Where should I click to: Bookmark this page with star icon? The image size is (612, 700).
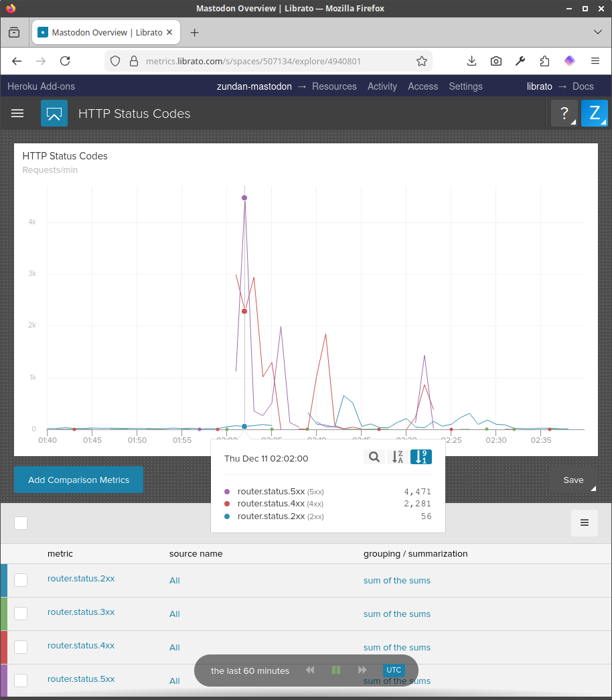[x=421, y=61]
